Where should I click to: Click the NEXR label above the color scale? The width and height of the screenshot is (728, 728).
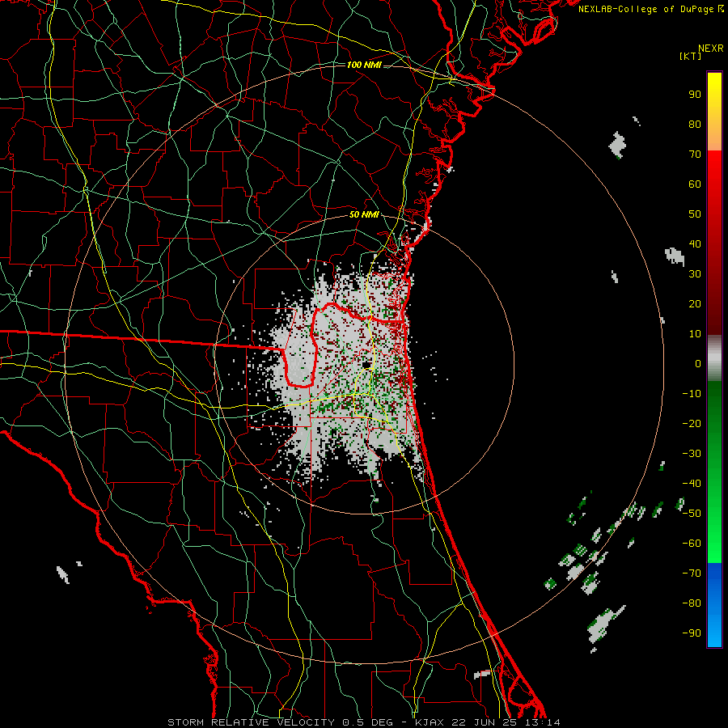coord(710,49)
